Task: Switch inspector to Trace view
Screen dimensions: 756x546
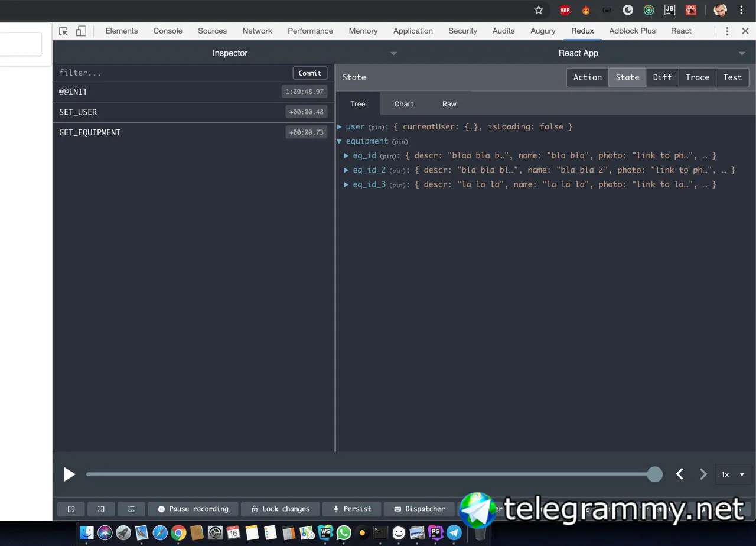Action: point(697,77)
